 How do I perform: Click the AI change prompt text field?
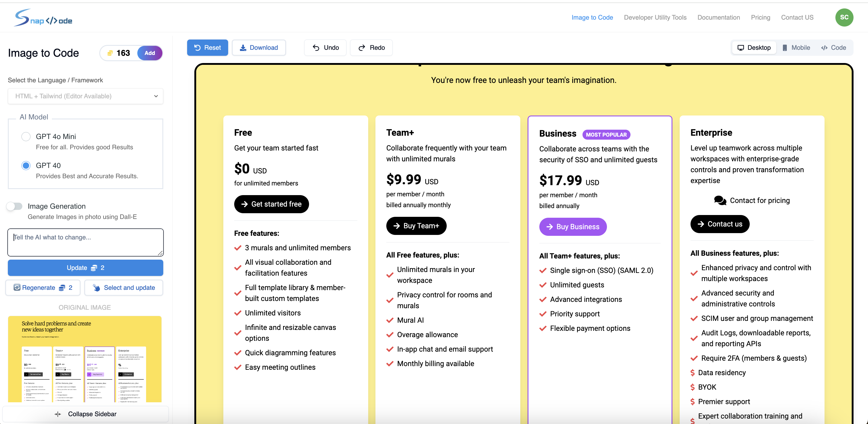86,242
